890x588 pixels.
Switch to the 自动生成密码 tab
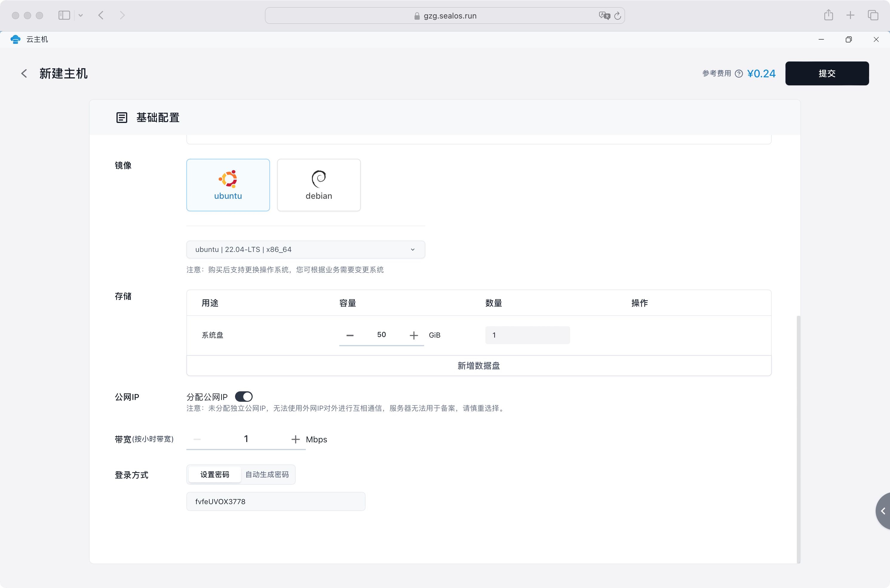click(267, 474)
